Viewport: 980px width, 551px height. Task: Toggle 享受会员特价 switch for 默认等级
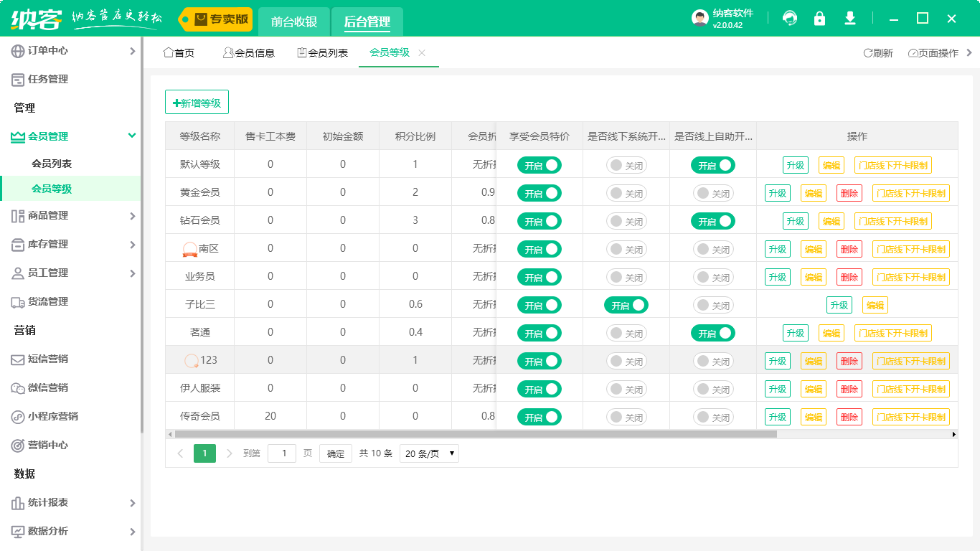point(539,166)
